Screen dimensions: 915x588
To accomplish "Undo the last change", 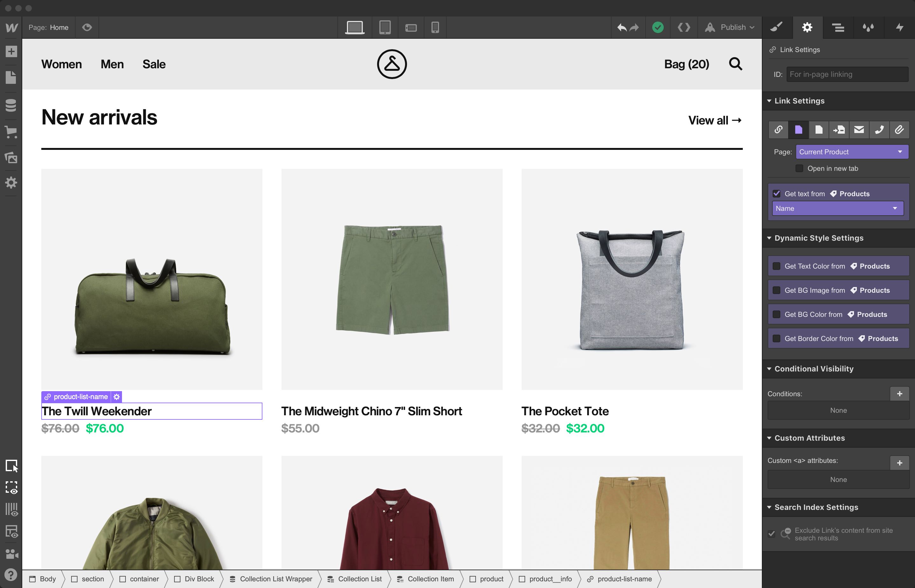I will tap(621, 28).
